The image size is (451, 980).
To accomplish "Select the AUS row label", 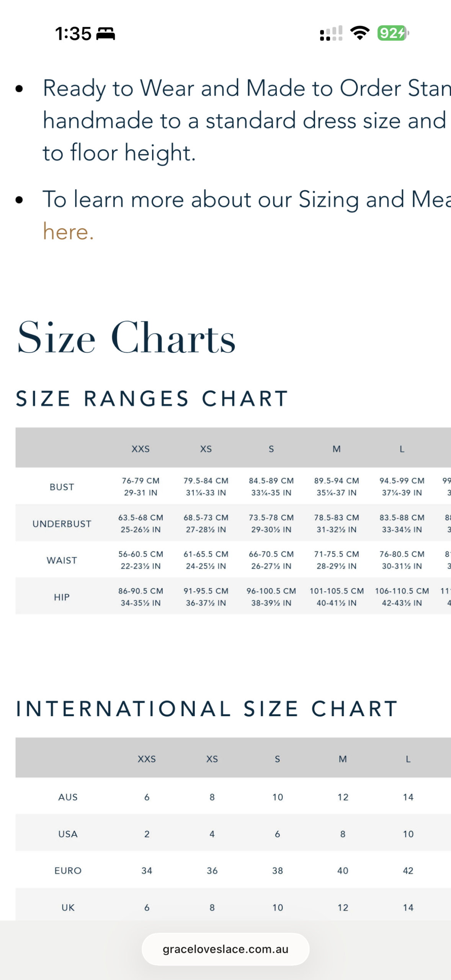I will 68,797.
